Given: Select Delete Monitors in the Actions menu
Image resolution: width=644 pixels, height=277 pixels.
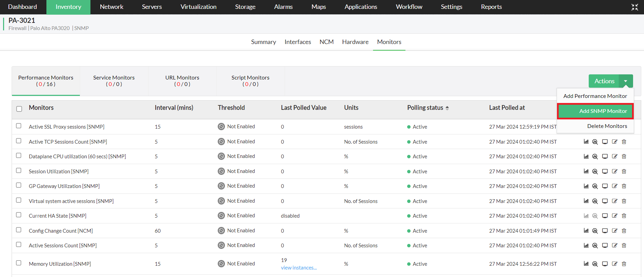Looking at the screenshot, I should (x=607, y=126).
